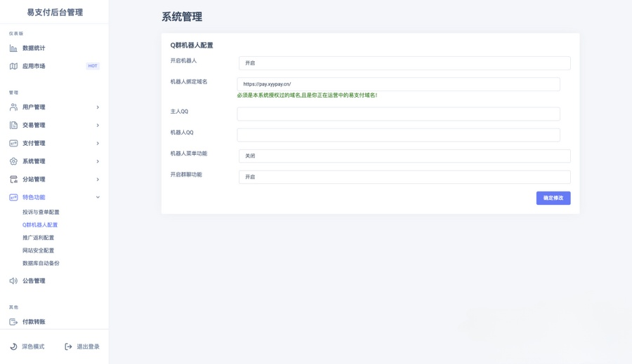632x364 pixels.
Task: Click 深色模式 text label
Action: 33,346
